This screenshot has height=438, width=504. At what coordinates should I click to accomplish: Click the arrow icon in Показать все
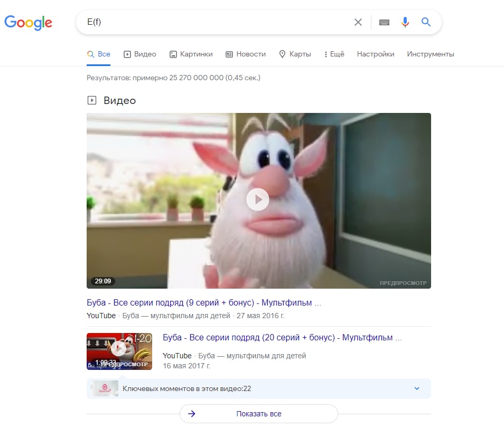point(192,414)
